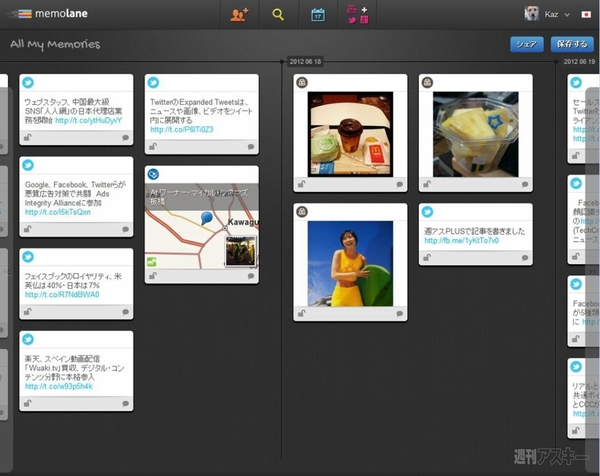Open the add friends icon
Image resolution: width=600 pixels, height=476 pixels.
[240, 15]
